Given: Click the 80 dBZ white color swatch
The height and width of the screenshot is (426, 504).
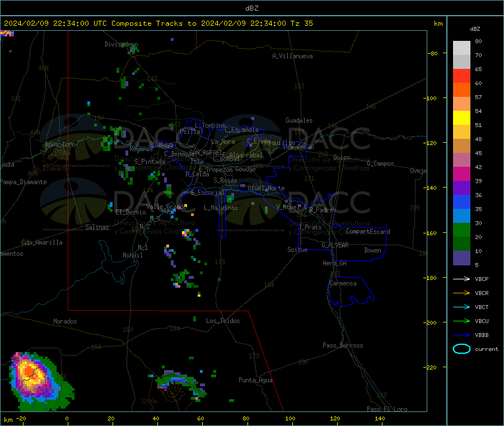Looking at the screenshot, I should coord(461,48).
